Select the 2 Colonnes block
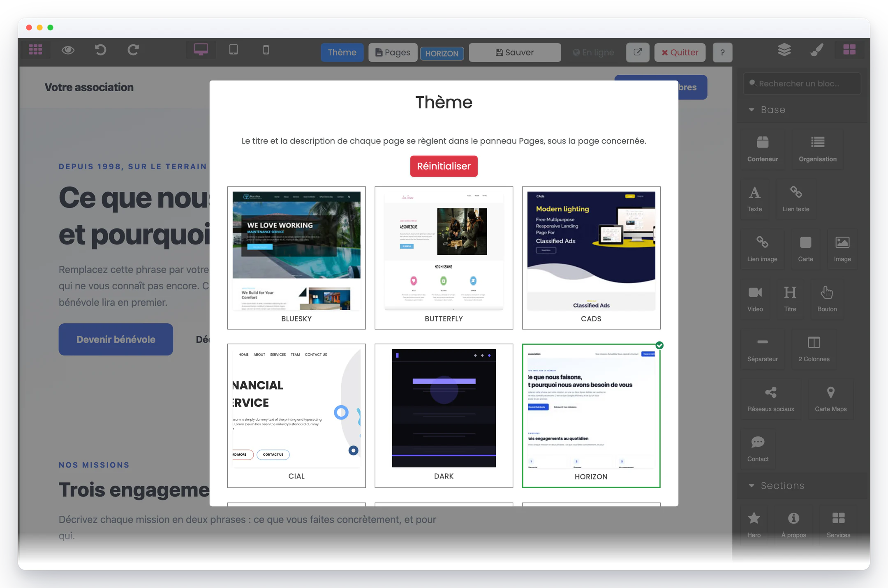Screen dimensions: 888x588 (814, 350)
